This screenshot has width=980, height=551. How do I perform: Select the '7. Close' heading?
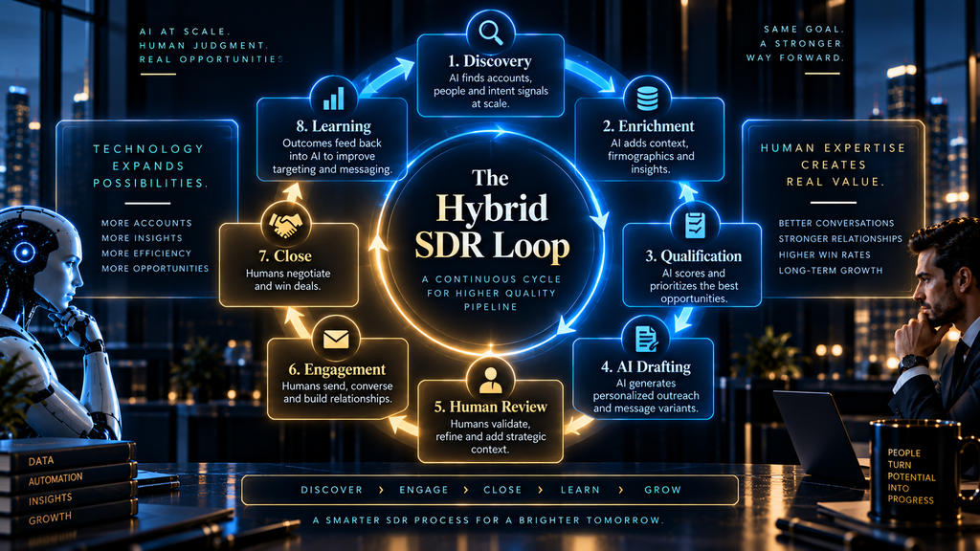coord(285,256)
